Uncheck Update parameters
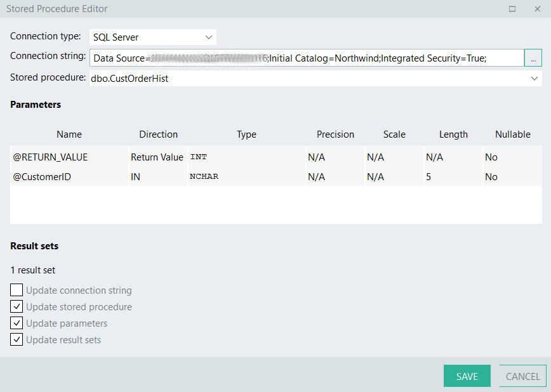This screenshot has height=392, width=551. 16,323
